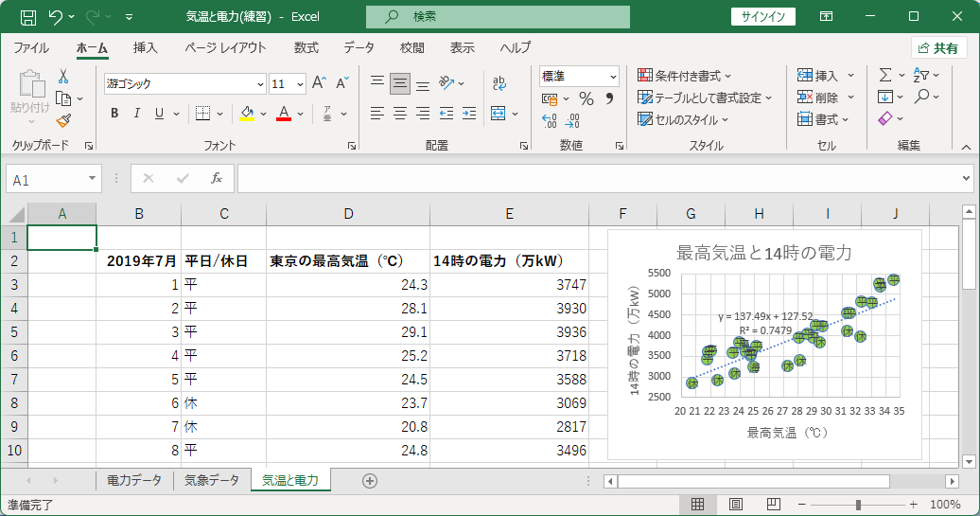Click the サインイン button

click(x=763, y=17)
